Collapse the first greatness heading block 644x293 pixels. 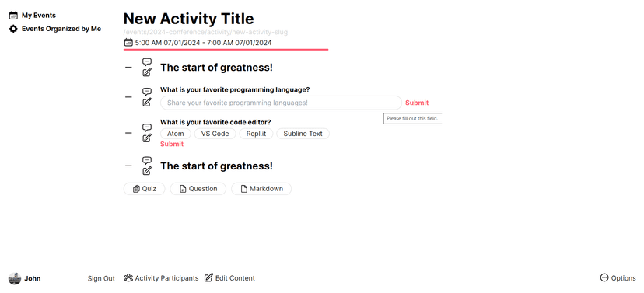pyautogui.click(x=128, y=68)
